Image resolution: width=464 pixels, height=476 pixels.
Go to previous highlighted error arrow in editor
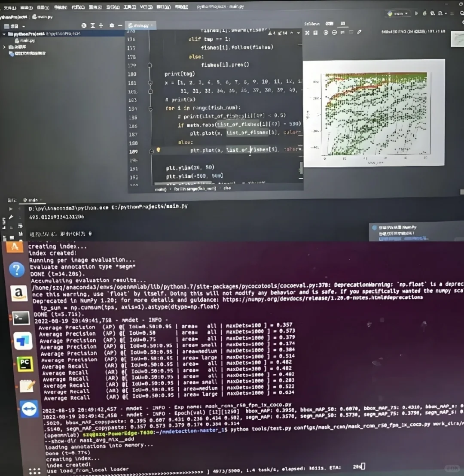[292, 33]
